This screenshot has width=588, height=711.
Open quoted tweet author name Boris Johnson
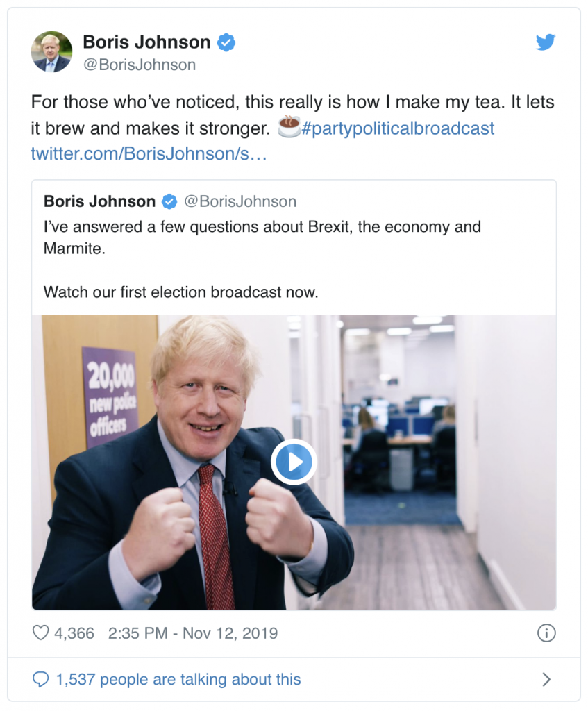click(x=100, y=201)
